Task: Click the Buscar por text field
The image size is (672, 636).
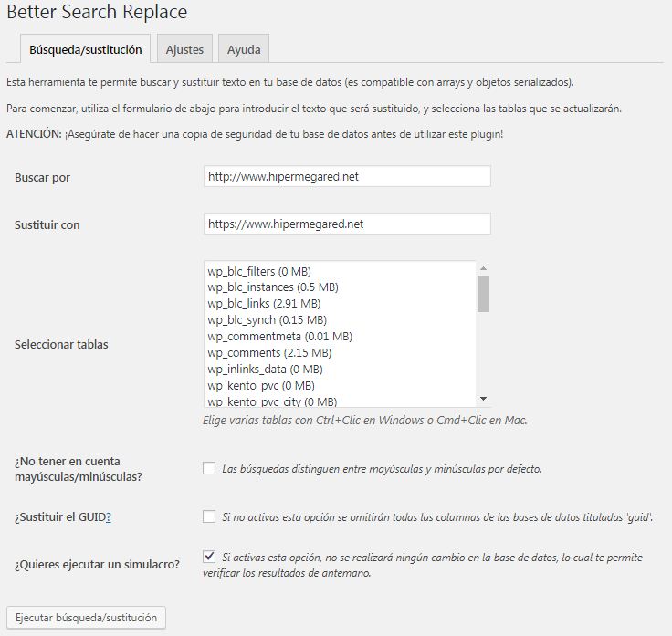Action: pos(347,176)
